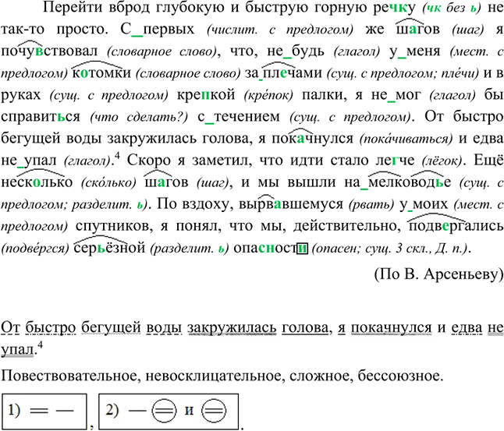Viewport: 504px width, 431px height.
Task: Click the hint "(подвёргся)"
Action: coord(35,249)
